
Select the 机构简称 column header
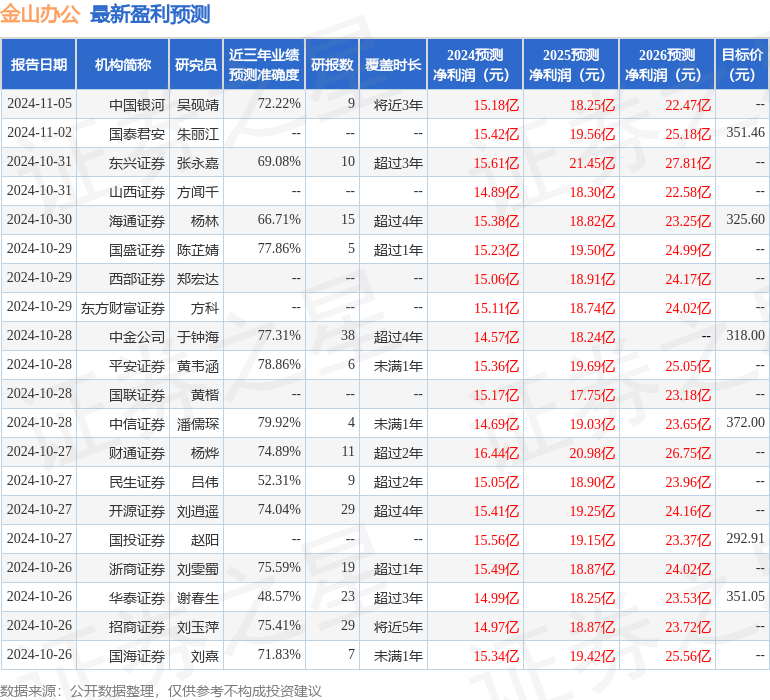(x=123, y=64)
